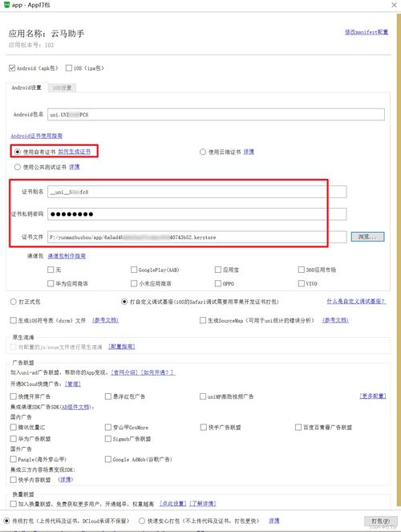Click the 证书私钥密码 password field
This screenshot has width=401, height=532.
pyautogui.click(x=197, y=214)
